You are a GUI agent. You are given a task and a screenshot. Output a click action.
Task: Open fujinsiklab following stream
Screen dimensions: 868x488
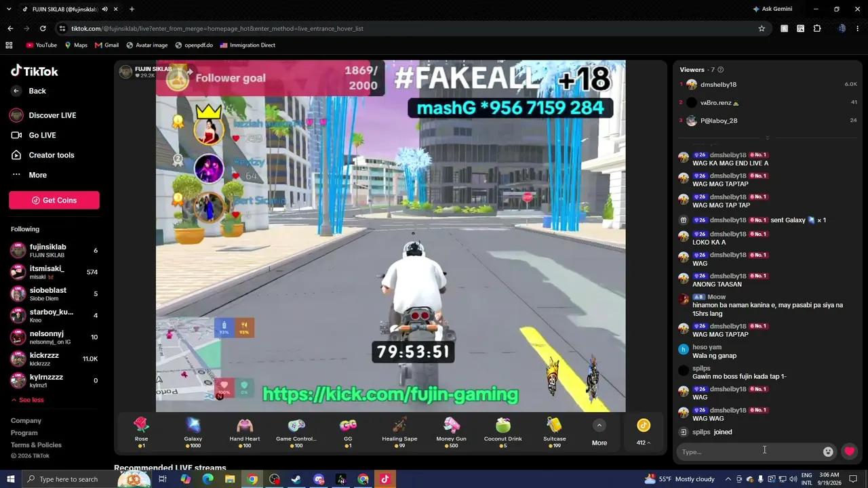click(x=54, y=251)
